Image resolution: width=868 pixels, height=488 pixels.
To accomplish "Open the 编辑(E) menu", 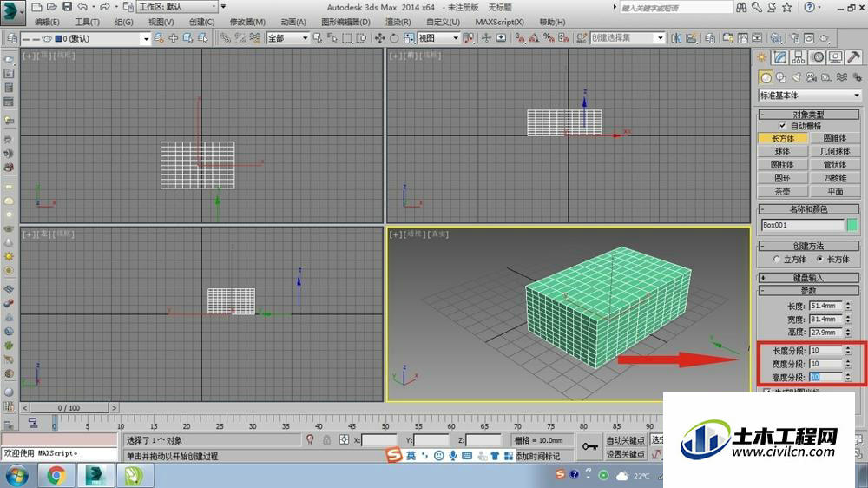I will pyautogui.click(x=47, y=23).
